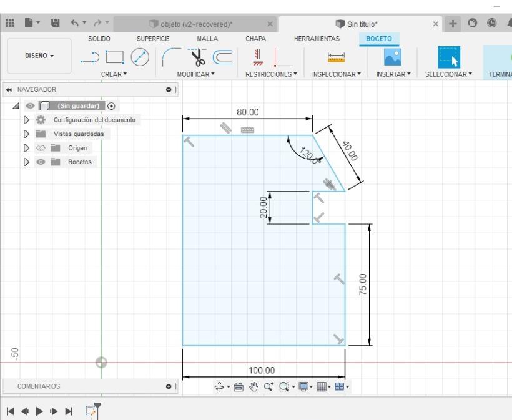The height and width of the screenshot is (420, 512).
Task: Open the Orbit tool in navigation bar
Action: (219, 387)
